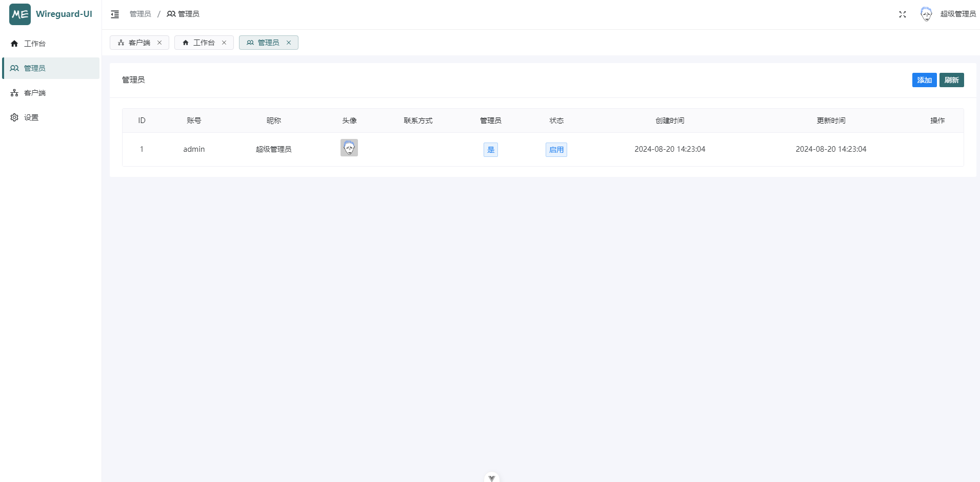The image size is (980, 482).
Task: Select 管理员 in the sidebar menu
Action: [34, 68]
